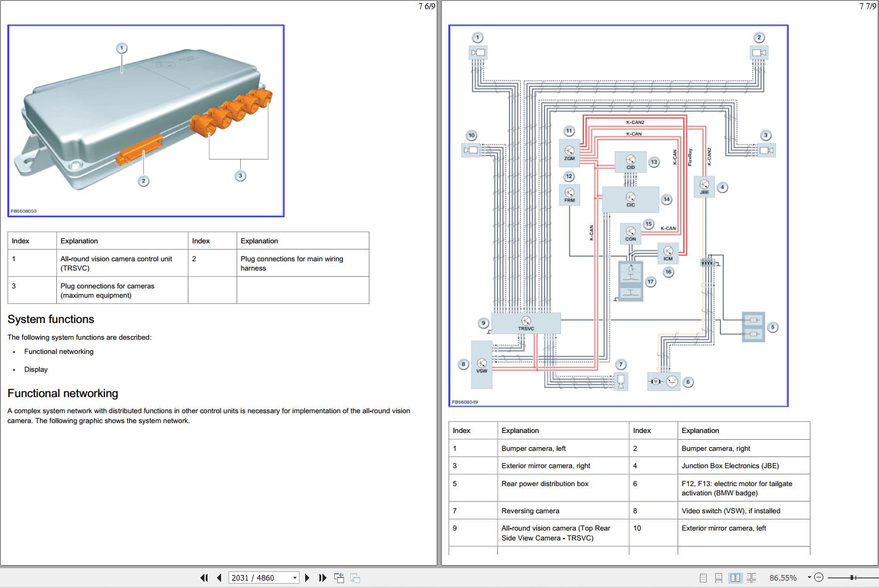
Task: Switch to single page view layout
Action: (703, 577)
